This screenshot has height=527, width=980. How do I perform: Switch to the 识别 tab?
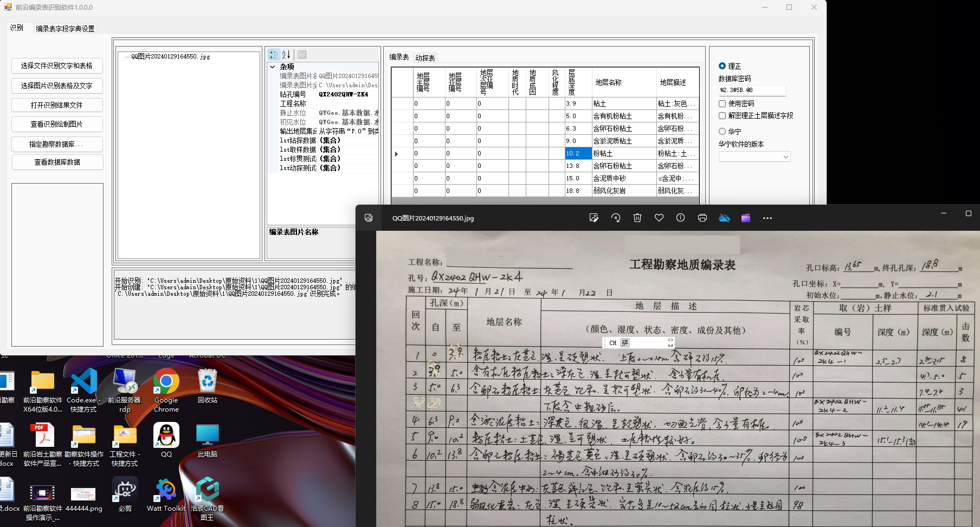(17, 28)
